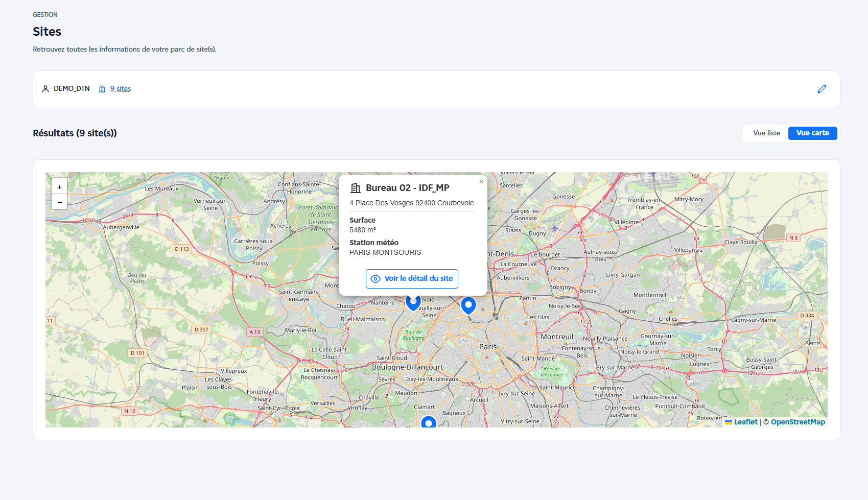The image size is (868, 500).
Task: Click the GESTION breadcrumb label
Action: (45, 14)
